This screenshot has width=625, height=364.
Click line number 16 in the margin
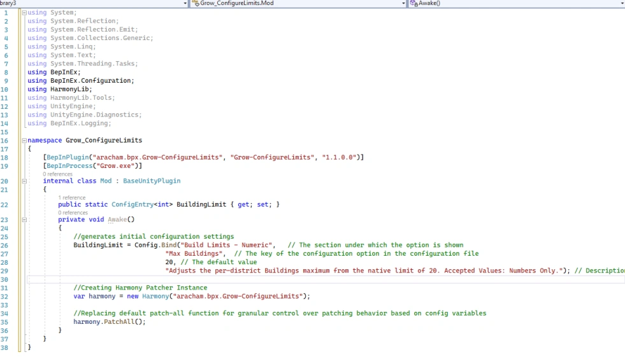(4, 141)
